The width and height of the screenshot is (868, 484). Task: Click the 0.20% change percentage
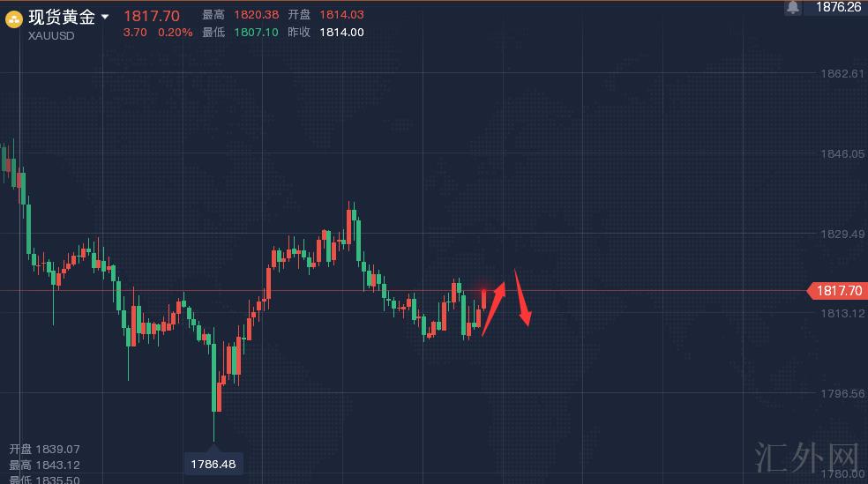(174, 32)
